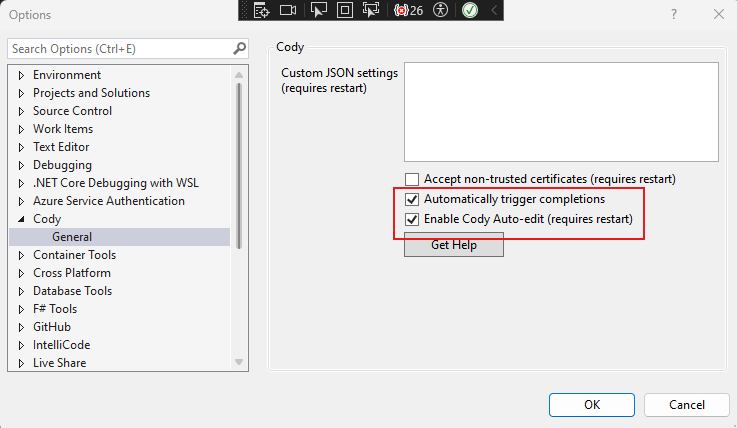Select General under Cody
This screenshot has height=428, width=737.
pyautogui.click(x=72, y=237)
